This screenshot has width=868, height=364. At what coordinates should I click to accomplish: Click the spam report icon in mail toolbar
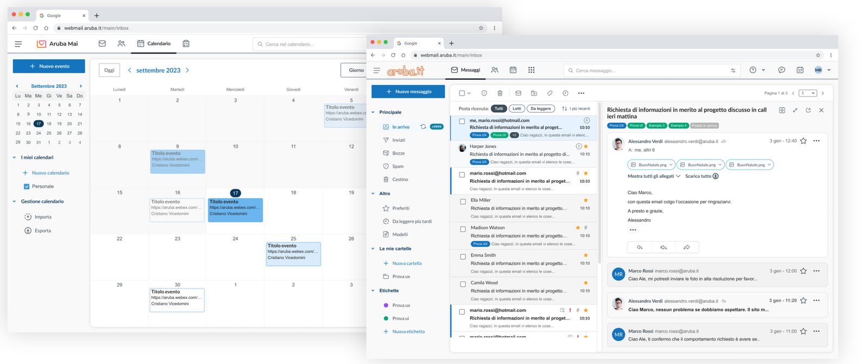coord(484,93)
